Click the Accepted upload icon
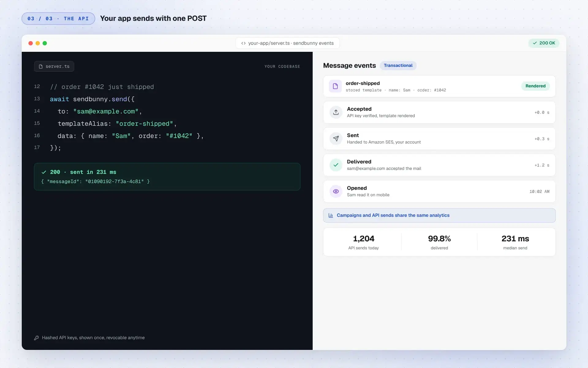 [336, 112]
